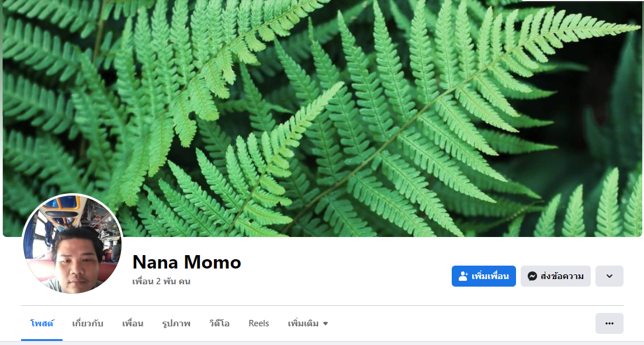Viewport: 644px width, 345px height.
Task: Open the วิดีโอ tab
Action: pos(219,323)
